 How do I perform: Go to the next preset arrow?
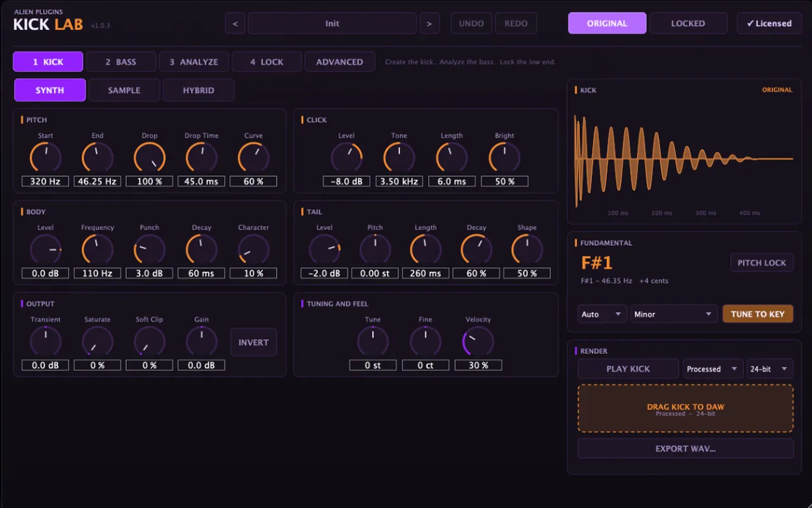[429, 23]
